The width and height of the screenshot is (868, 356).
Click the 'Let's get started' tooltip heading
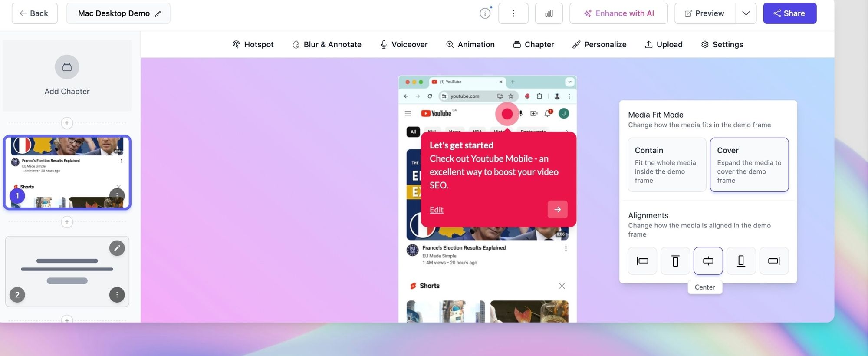point(461,145)
